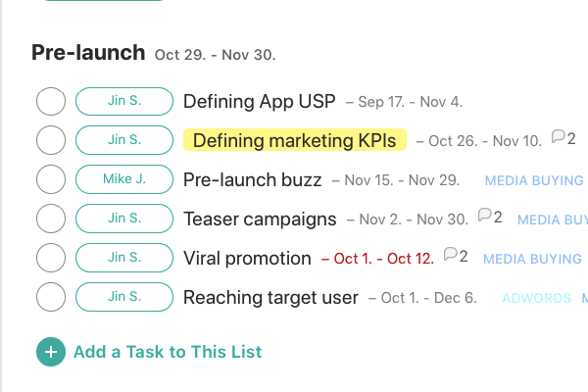
Task: Click Add a Task to This List
Action: click(168, 352)
